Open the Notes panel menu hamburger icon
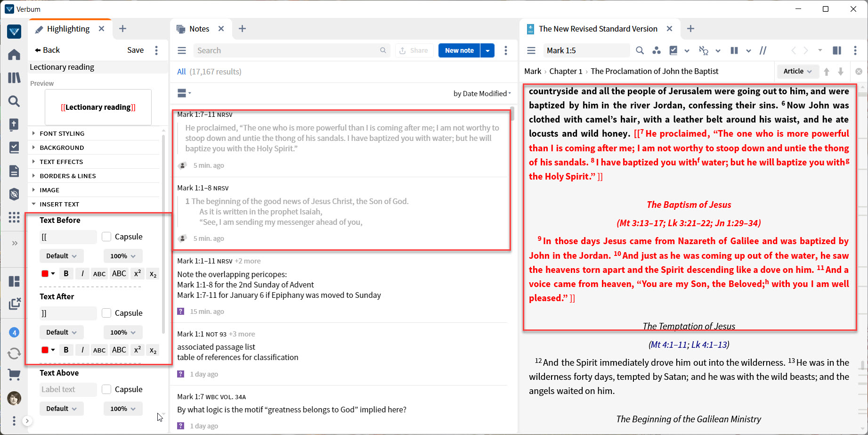 (181, 50)
